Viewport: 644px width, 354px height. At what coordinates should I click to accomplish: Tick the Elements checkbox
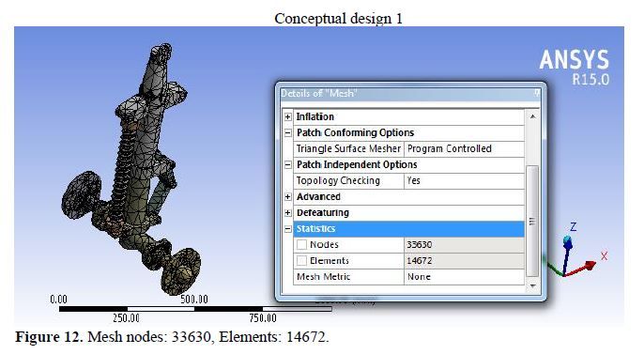(301, 261)
